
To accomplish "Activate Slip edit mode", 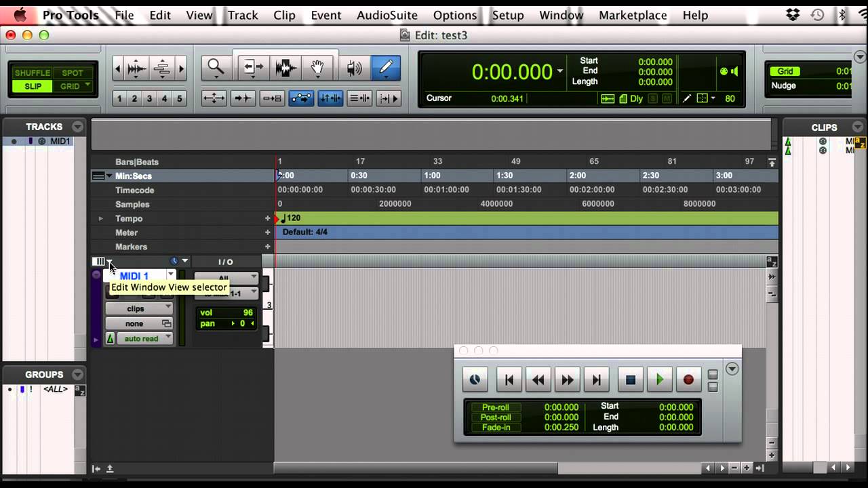I will (x=32, y=86).
